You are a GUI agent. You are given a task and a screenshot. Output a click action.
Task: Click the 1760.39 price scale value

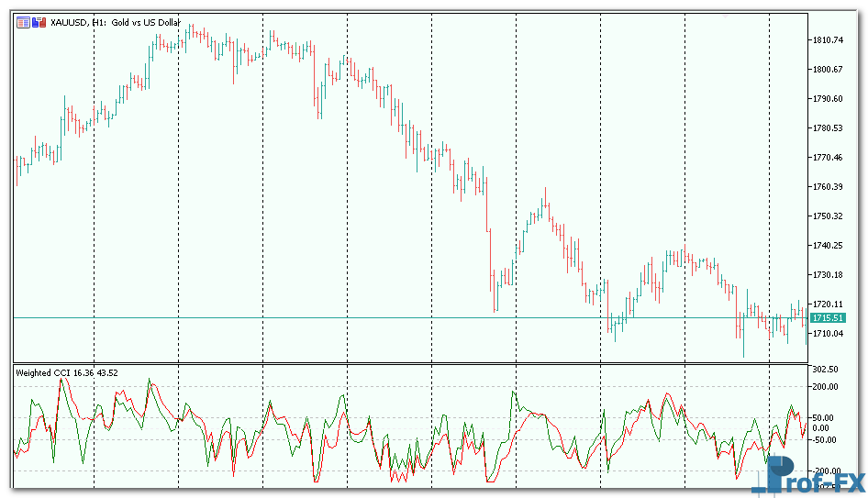pos(827,187)
